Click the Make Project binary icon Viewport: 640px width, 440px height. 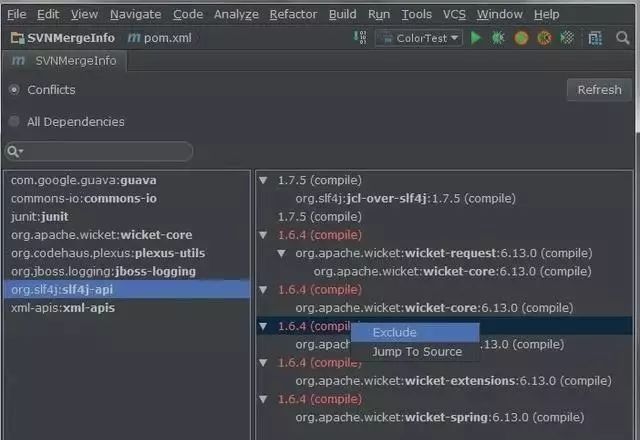tap(360, 38)
